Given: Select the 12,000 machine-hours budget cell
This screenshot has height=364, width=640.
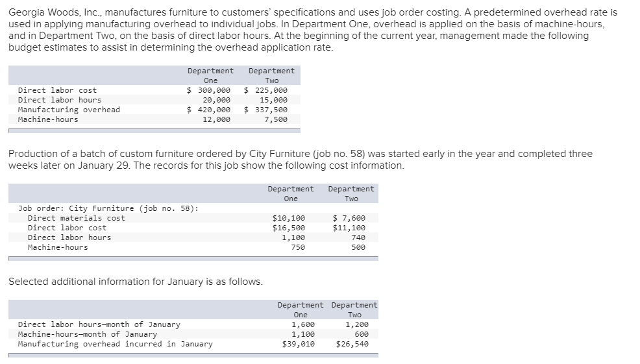Looking at the screenshot, I should point(216,119).
